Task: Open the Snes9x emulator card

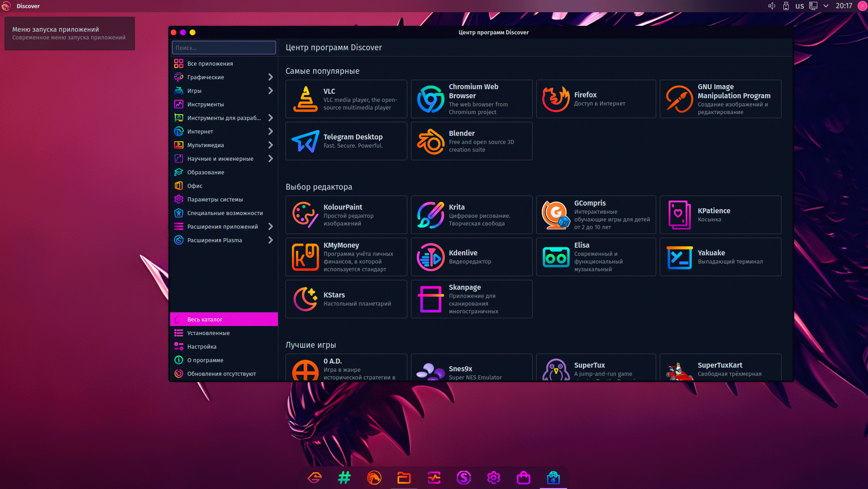Action: [472, 368]
